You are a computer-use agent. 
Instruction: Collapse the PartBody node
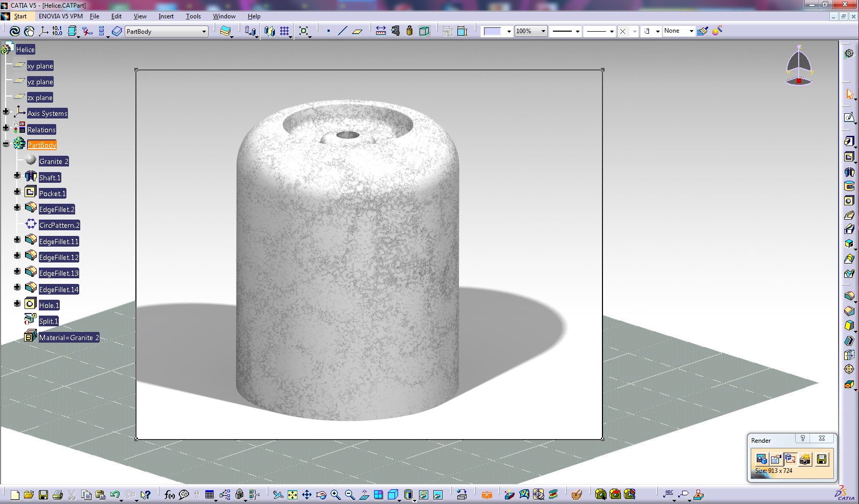click(6, 144)
